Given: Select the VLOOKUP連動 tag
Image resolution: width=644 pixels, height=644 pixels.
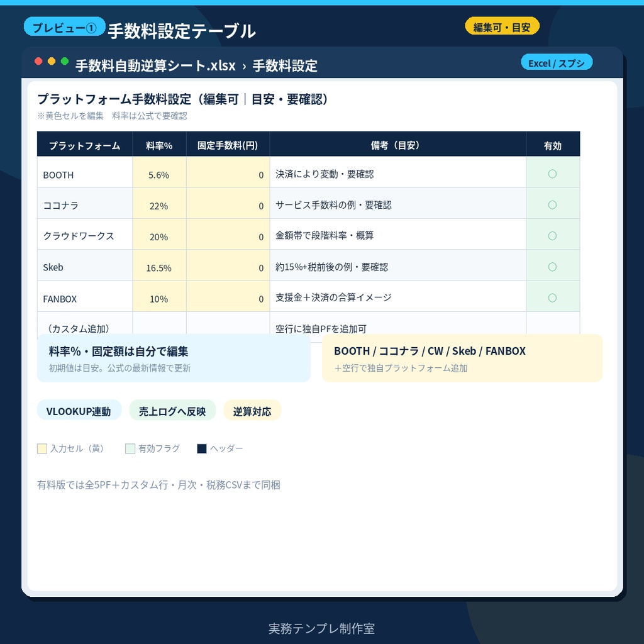Looking at the screenshot, I should coord(79,411).
